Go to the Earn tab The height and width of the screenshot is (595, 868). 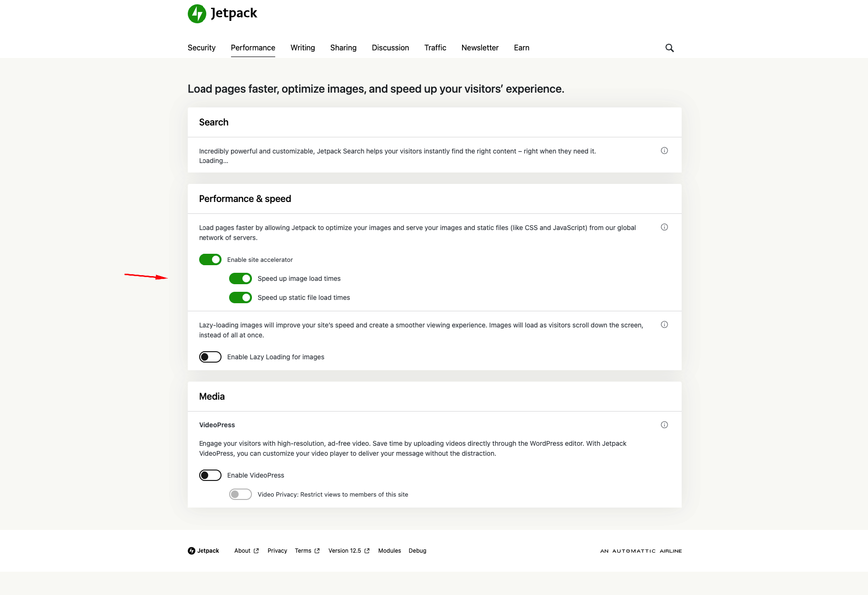click(521, 48)
